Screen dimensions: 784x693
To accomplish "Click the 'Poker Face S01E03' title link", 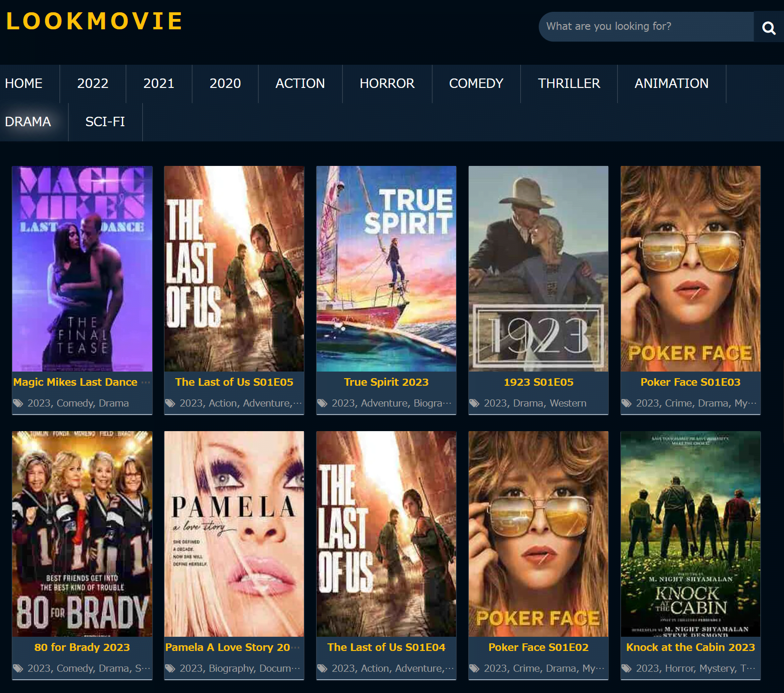I will (690, 382).
